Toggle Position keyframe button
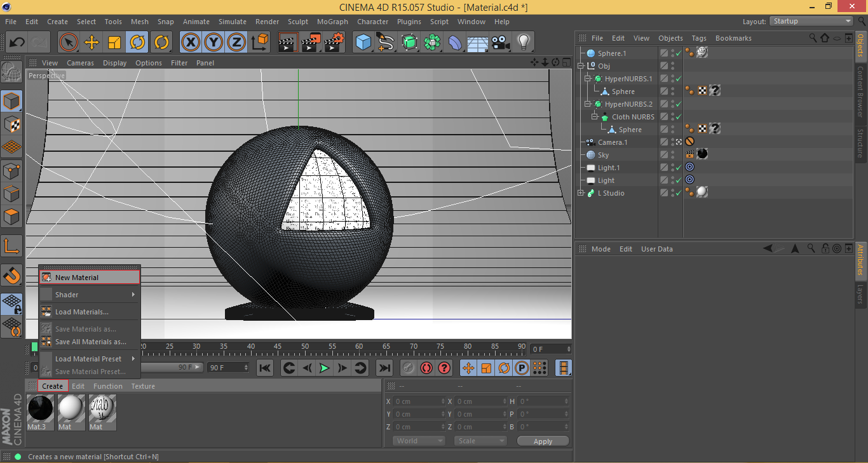The image size is (868, 463). click(x=468, y=368)
